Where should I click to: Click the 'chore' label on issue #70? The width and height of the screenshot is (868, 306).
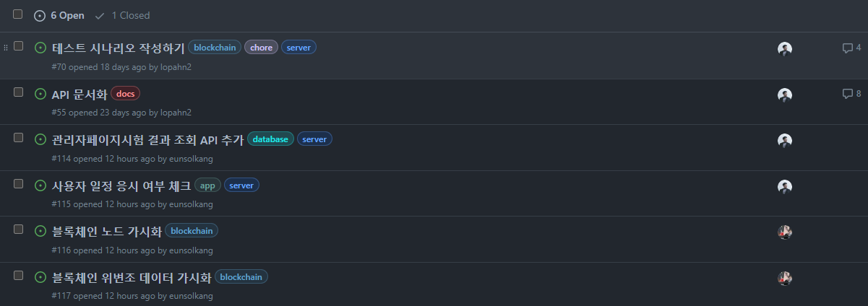pyautogui.click(x=261, y=48)
